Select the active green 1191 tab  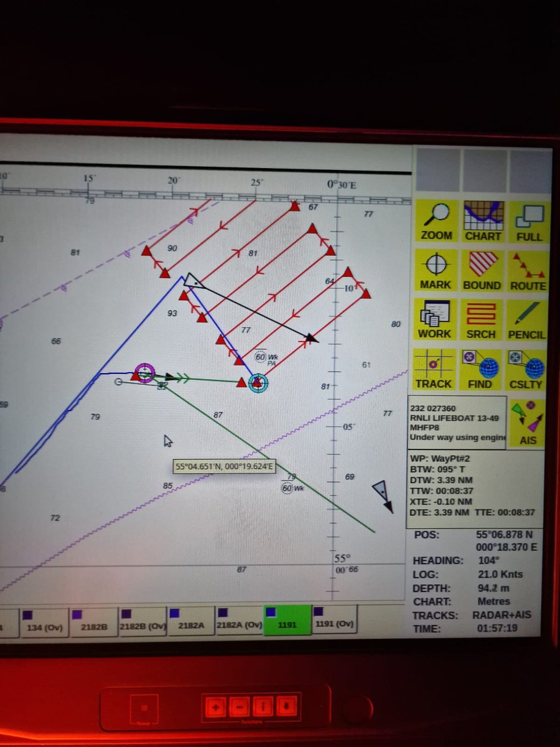point(287,620)
